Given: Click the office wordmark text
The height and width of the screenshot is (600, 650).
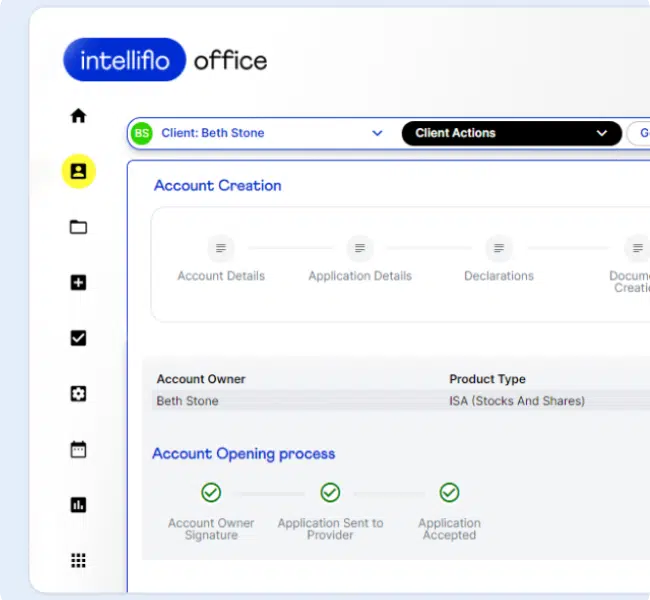Looking at the screenshot, I should coord(230,61).
